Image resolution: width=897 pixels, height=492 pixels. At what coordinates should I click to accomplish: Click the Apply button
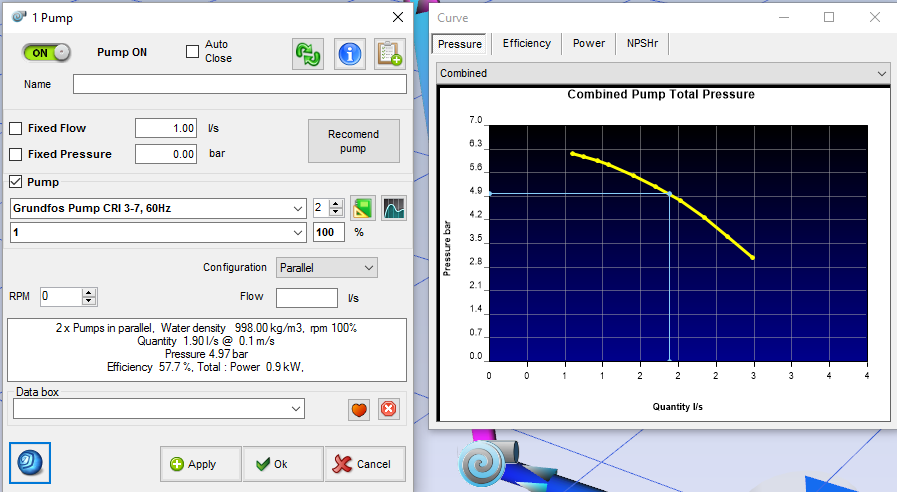click(x=199, y=464)
